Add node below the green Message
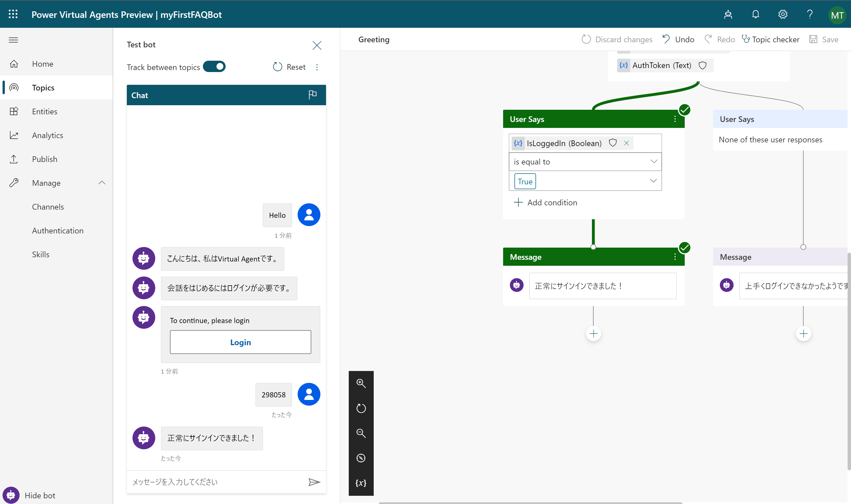851x504 pixels. [x=594, y=334]
